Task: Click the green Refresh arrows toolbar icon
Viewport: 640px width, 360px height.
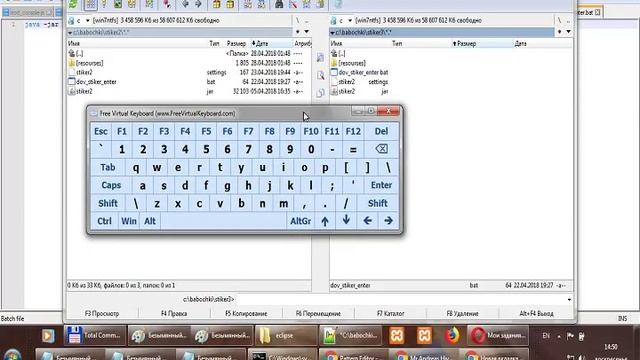Action: pyautogui.click(x=73, y=4)
